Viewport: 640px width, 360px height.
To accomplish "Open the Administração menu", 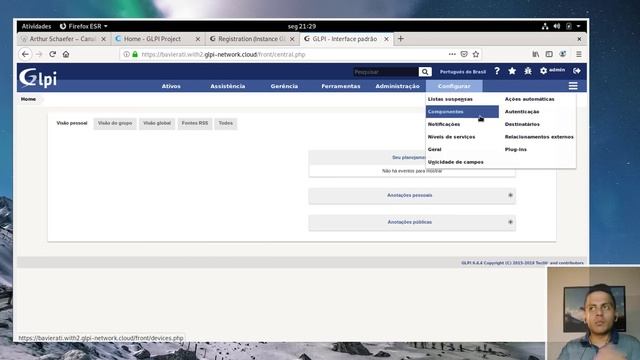I will point(398,86).
